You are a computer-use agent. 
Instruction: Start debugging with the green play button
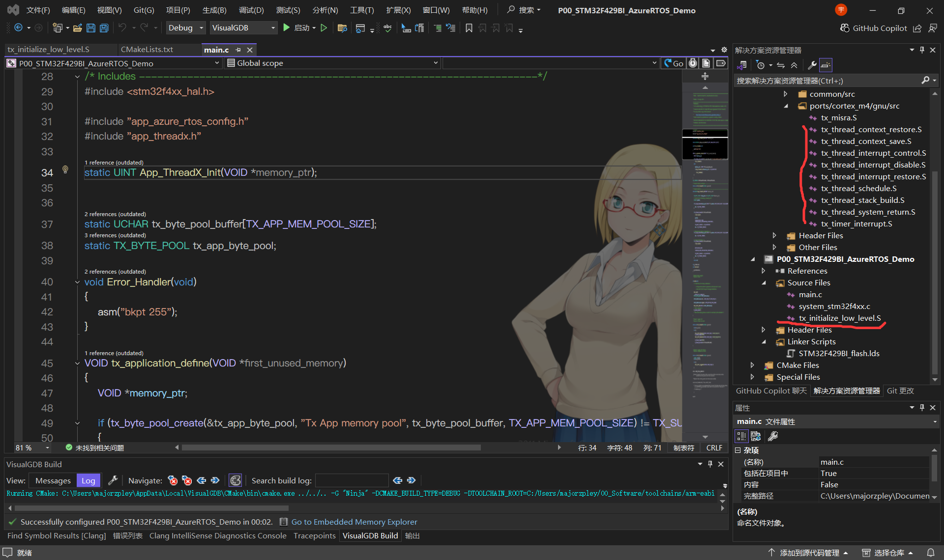tap(287, 28)
